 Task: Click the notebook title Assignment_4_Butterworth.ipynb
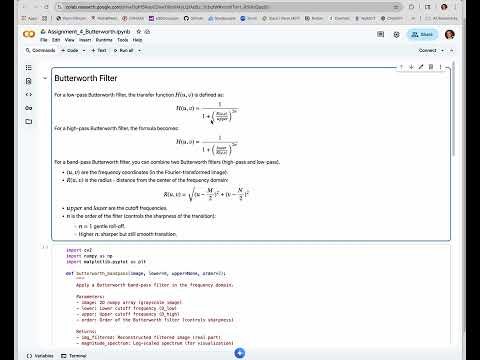click(89, 32)
